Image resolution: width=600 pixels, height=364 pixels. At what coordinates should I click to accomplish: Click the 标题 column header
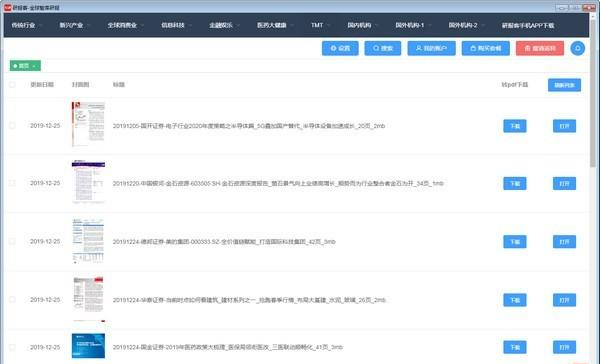(x=119, y=85)
